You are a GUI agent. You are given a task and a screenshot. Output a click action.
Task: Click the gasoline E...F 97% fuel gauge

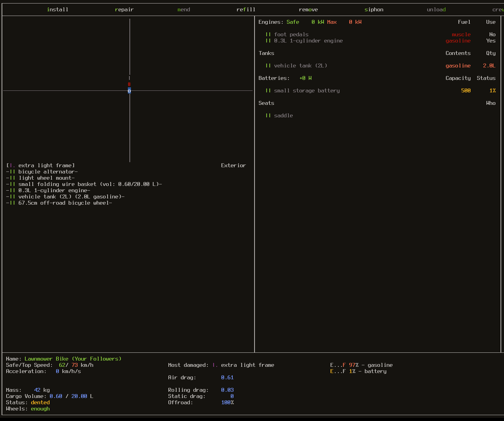point(361,365)
